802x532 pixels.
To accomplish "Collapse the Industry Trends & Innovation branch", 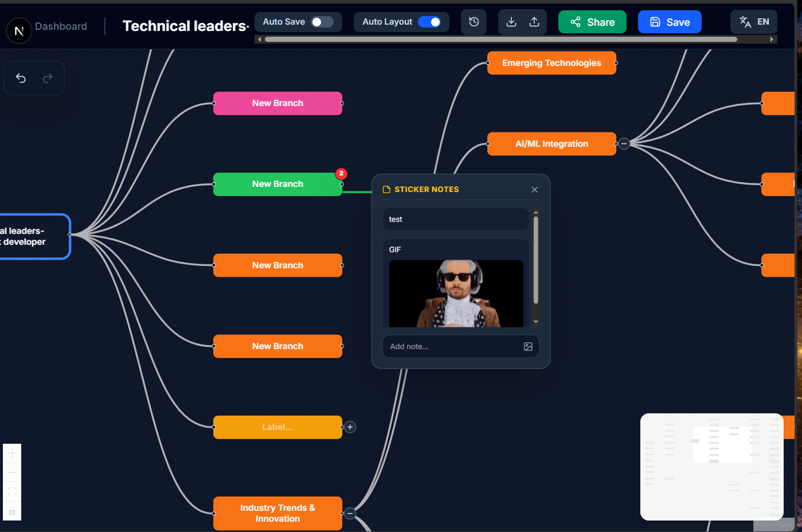I will pyautogui.click(x=350, y=513).
